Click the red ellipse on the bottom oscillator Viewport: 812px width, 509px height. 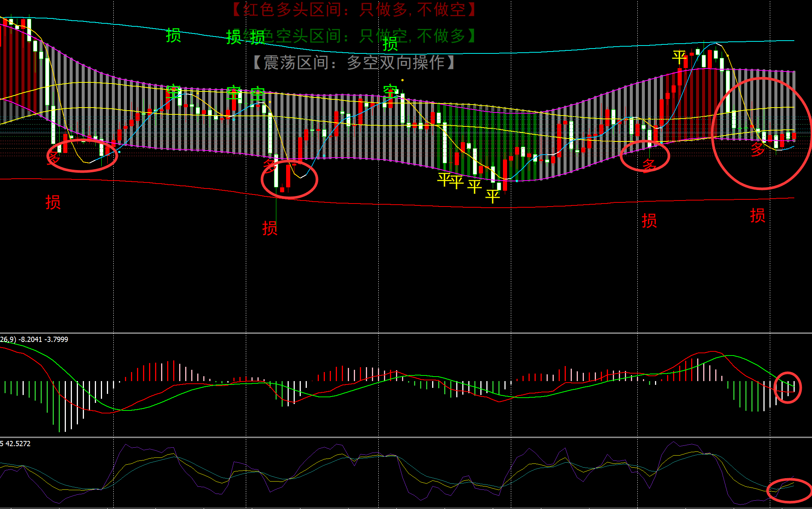789,491
